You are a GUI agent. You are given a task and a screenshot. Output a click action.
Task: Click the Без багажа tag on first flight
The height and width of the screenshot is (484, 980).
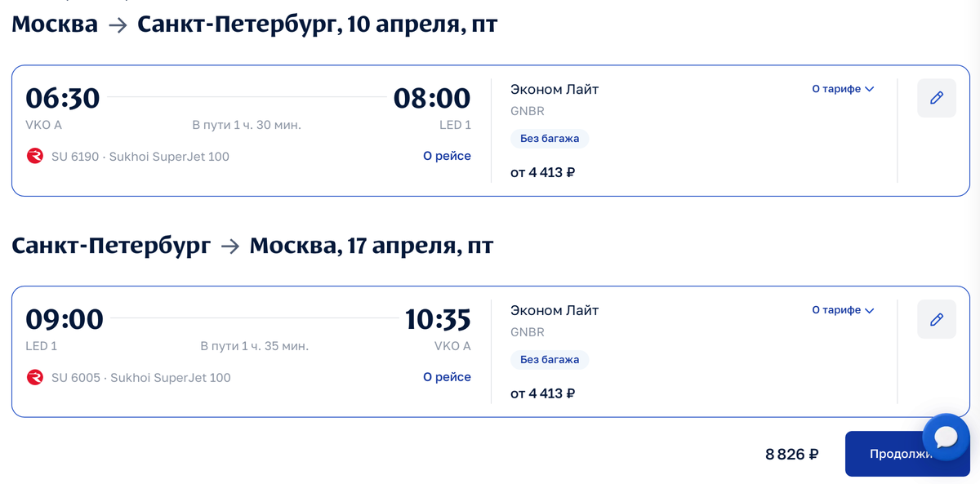[x=550, y=139]
